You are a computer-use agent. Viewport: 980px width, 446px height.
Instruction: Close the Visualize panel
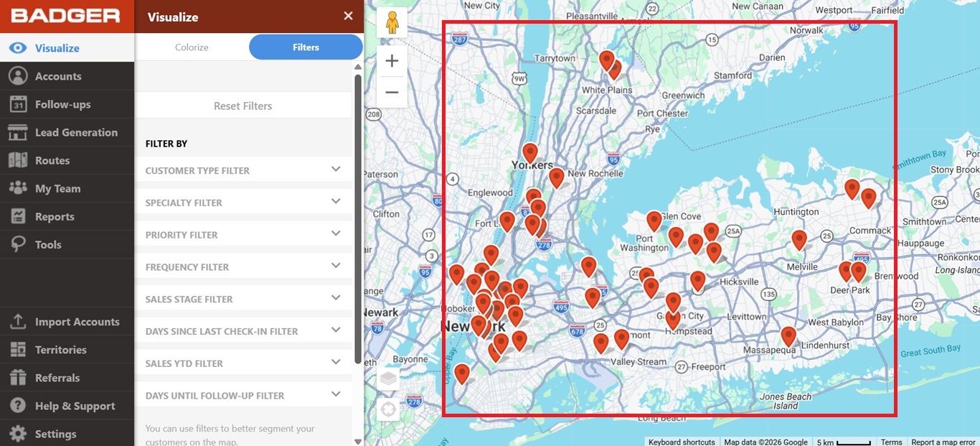[x=348, y=16]
